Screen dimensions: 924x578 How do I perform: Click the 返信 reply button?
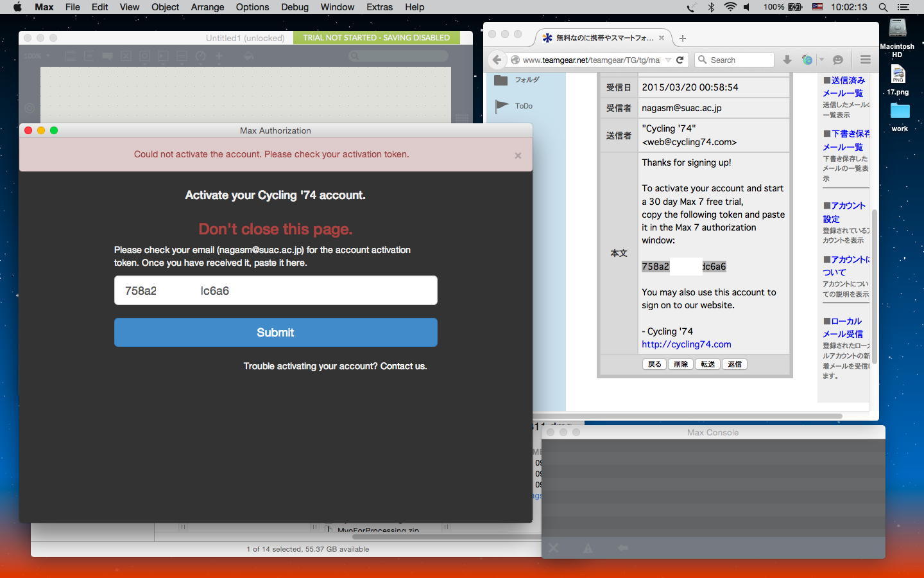(x=735, y=364)
